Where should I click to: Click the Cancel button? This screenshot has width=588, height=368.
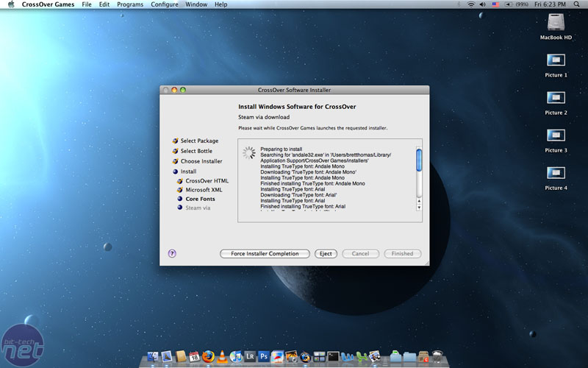[360, 254]
